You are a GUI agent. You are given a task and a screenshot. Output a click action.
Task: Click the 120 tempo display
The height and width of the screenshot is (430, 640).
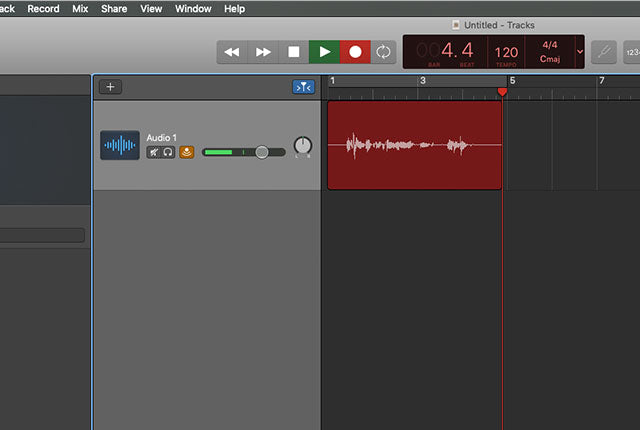pos(506,52)
